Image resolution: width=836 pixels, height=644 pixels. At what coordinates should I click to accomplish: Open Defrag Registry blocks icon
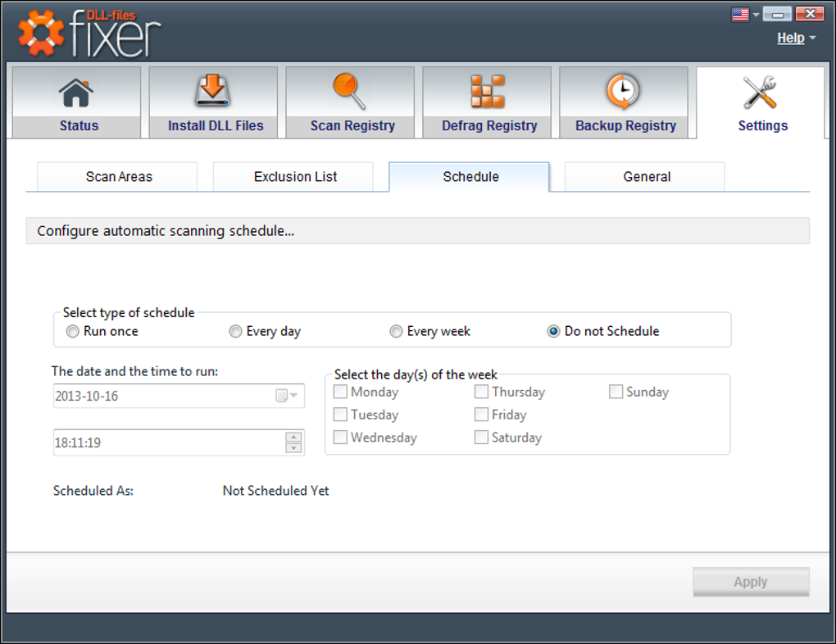tap(488, 92)
